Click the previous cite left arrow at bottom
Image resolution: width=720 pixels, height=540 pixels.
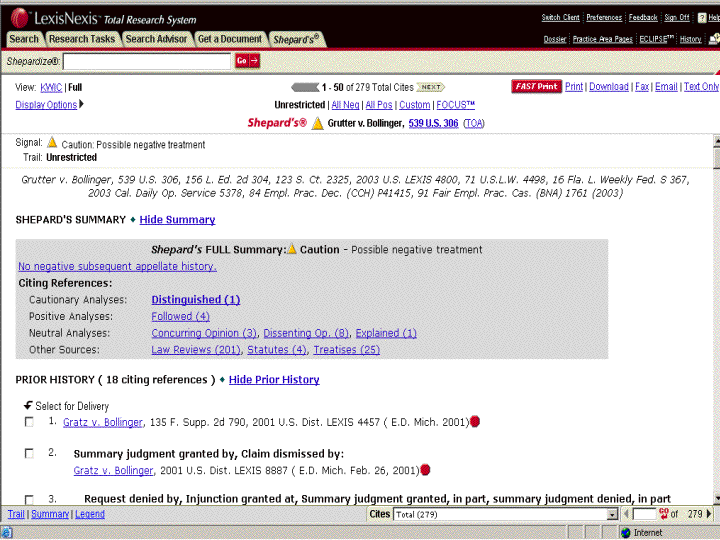coord(626,514)
